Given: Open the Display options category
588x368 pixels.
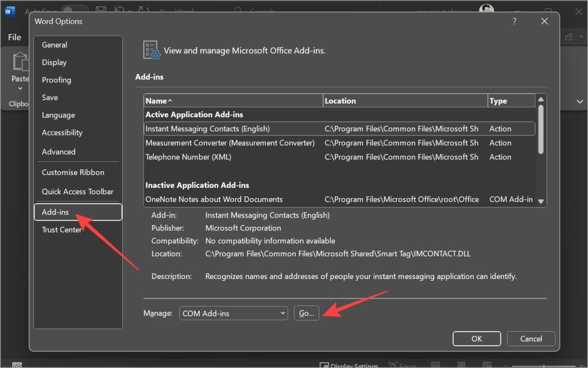Looking at the screenshot, I should pyautogui.click(x=55, y=63).
